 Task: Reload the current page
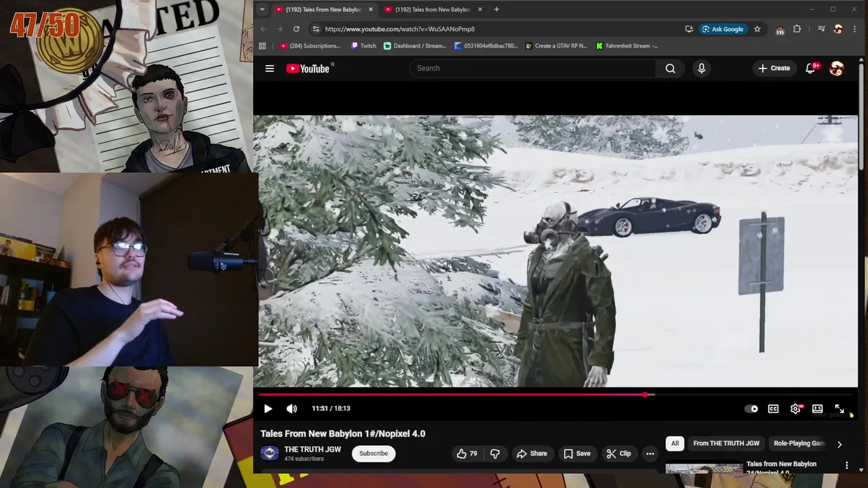(x=296, y=29)
